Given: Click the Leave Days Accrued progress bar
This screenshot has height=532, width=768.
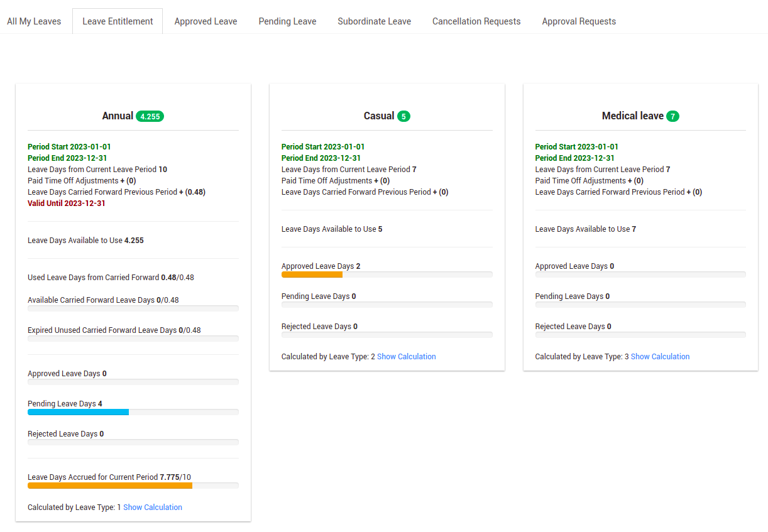Looking at the screenshot, I should [x=133, y=486].
